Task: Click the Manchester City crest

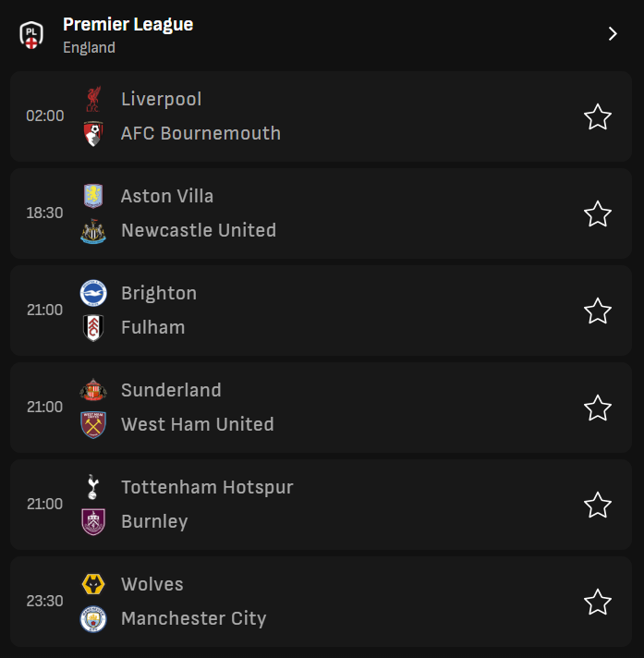Action: pos(93,619)
